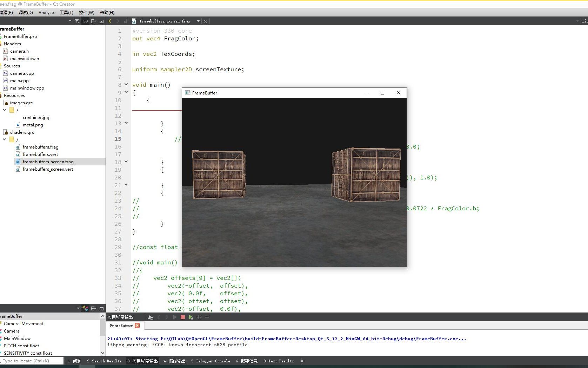Select container.jpg resource image

tap(36, 117)
